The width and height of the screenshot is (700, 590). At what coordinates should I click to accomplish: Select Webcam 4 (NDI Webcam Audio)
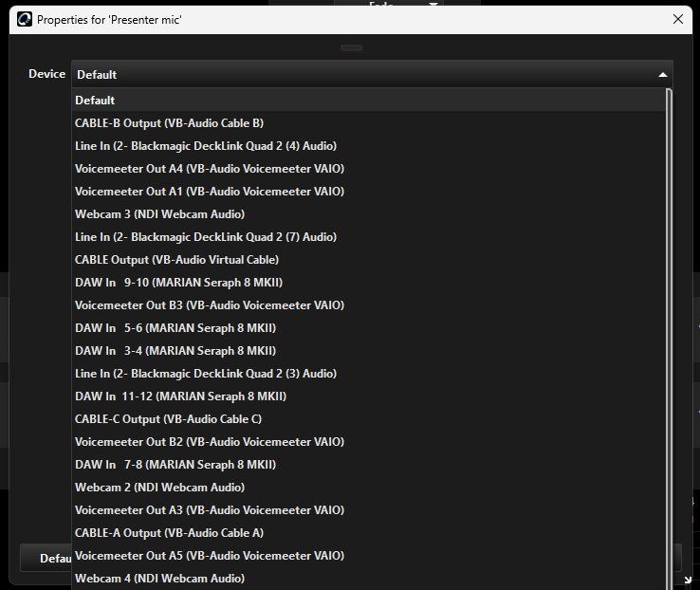coord(369,578)
